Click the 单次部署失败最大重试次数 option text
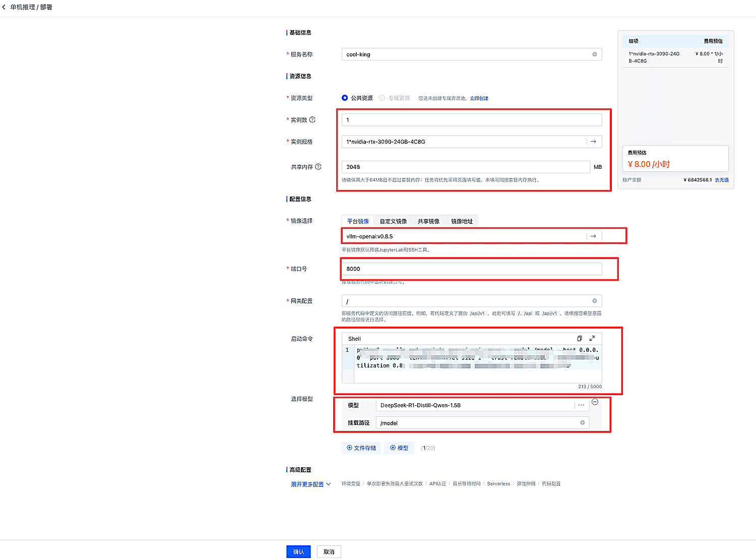This screenshot has width=756, height=560. (395, 484)
